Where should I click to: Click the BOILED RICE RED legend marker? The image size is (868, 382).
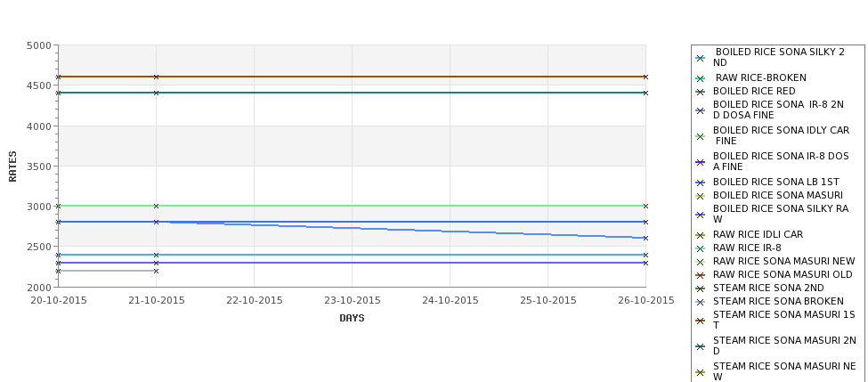click(x=701, y=92)
